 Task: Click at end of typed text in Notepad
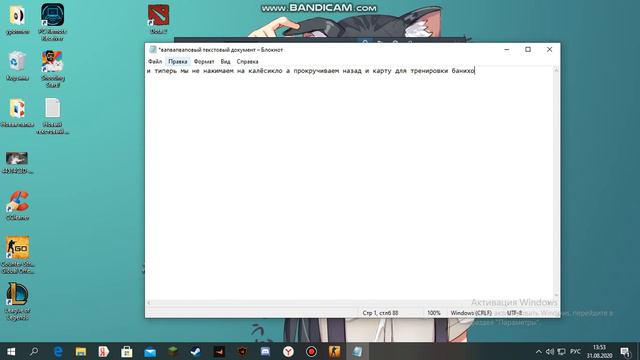coord(475,71)
